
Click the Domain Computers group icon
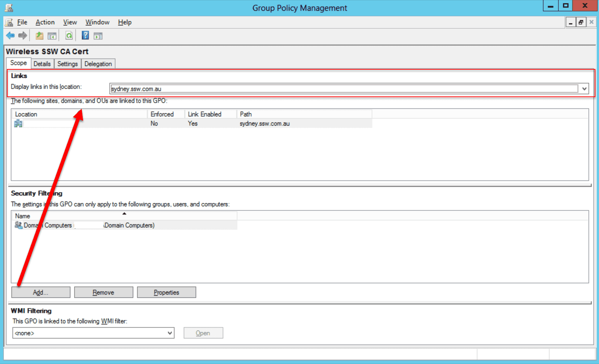pos(18,225)
